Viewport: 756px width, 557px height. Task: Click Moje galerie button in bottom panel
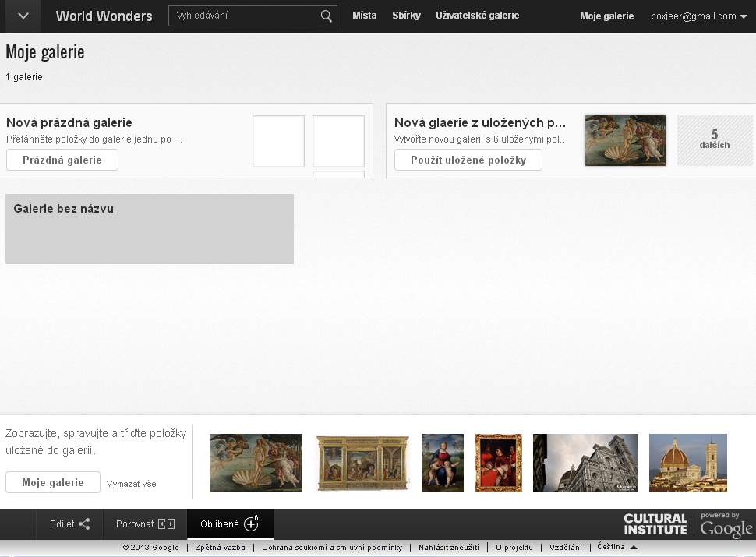point(53,482)
